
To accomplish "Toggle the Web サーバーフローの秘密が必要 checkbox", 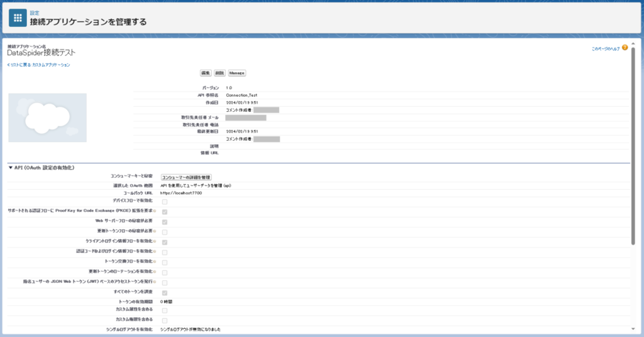I will click(x=165, y=222).
